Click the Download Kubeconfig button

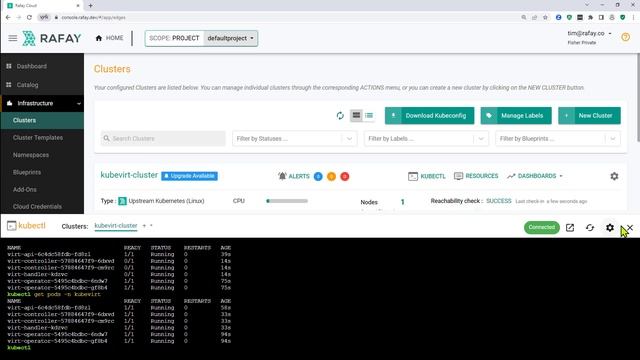pyautogui.click(x=429, y=116)
